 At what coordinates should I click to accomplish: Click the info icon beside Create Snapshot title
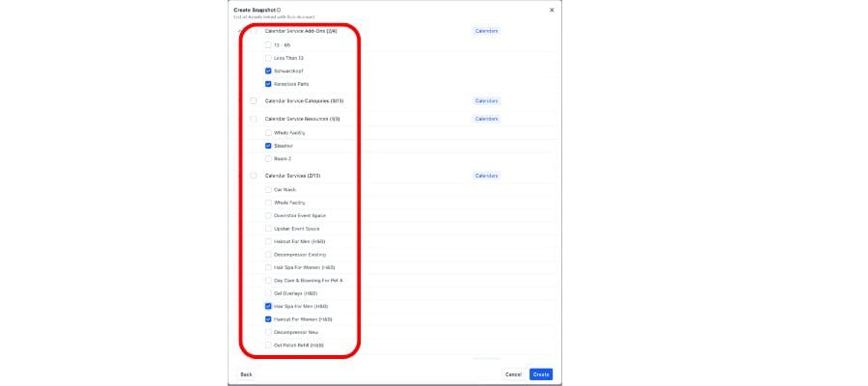(279, 10)
